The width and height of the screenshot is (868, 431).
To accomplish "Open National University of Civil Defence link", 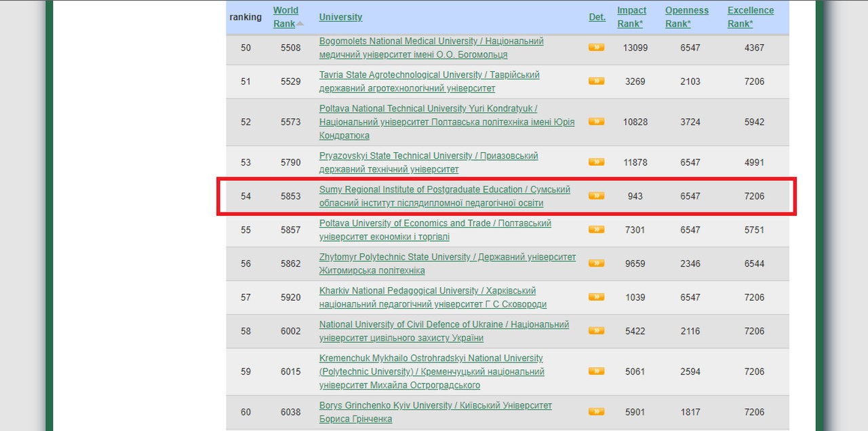I will [x=444, y=331].
